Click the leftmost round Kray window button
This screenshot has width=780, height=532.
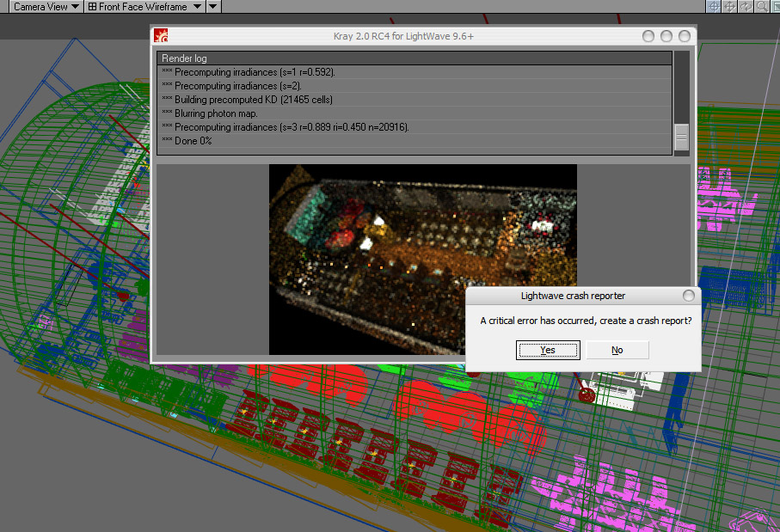648,36
